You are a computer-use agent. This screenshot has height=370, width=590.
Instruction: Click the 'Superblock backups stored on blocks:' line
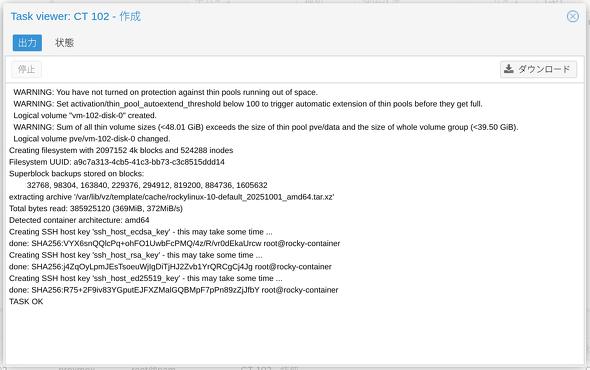coord(76,174)
